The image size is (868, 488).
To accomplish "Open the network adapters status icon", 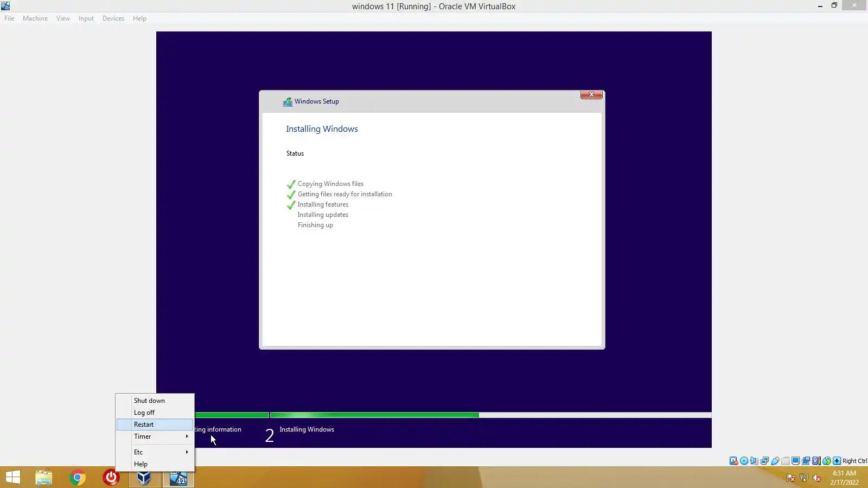I will click(765, 461).
